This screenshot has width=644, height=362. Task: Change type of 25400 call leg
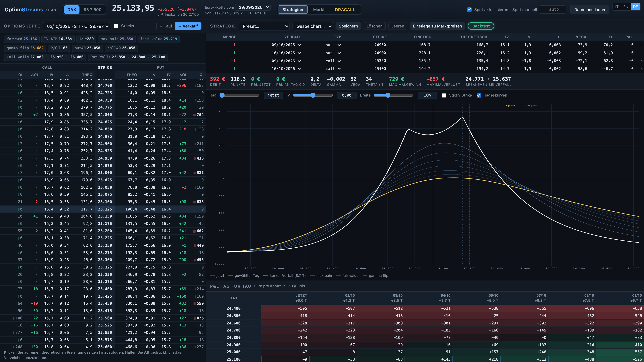point(333,69)
